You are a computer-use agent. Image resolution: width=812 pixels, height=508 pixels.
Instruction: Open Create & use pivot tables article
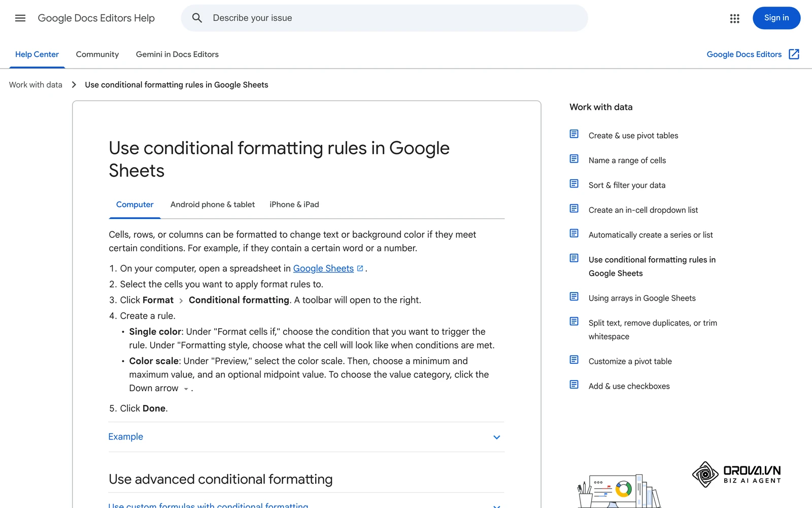pyautogui.click(x=633, y=136)
